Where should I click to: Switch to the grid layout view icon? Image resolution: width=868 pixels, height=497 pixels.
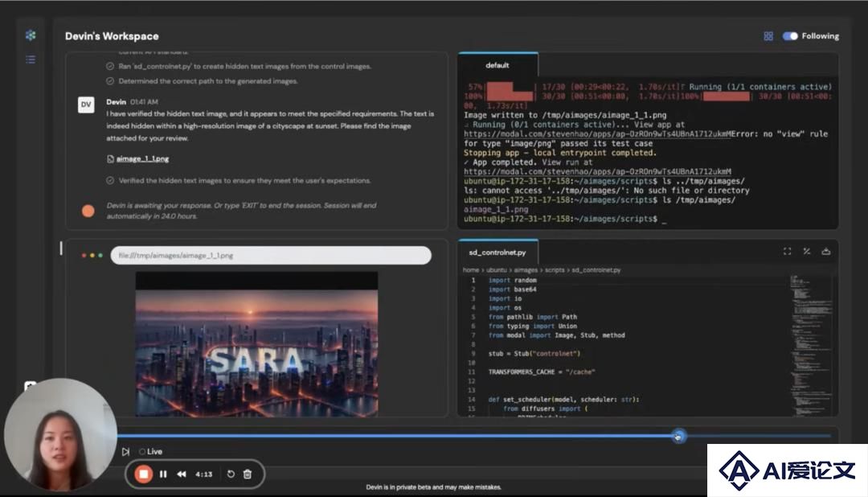(x=768, y=36)
